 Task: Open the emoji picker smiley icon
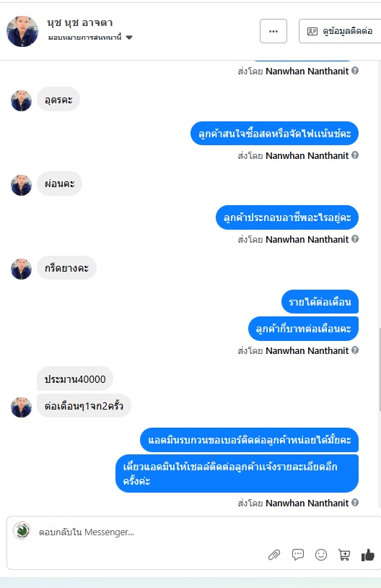click(321, 555)
